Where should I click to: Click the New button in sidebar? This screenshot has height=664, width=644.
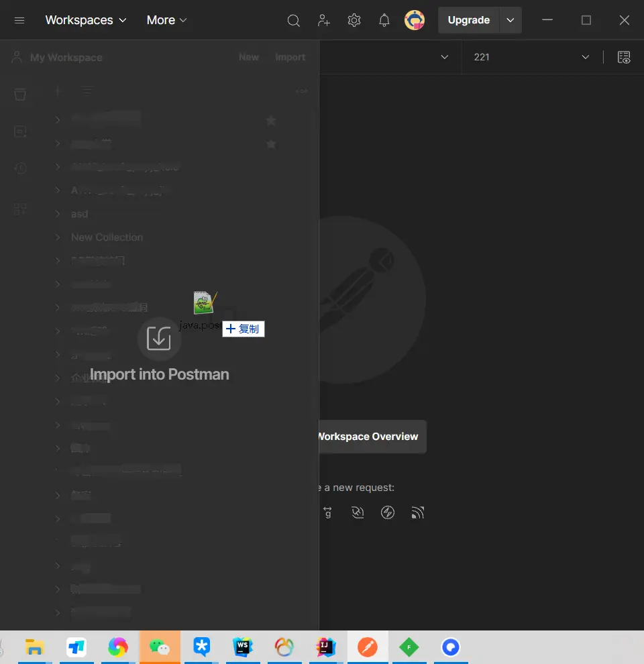[x=249, y=57]
